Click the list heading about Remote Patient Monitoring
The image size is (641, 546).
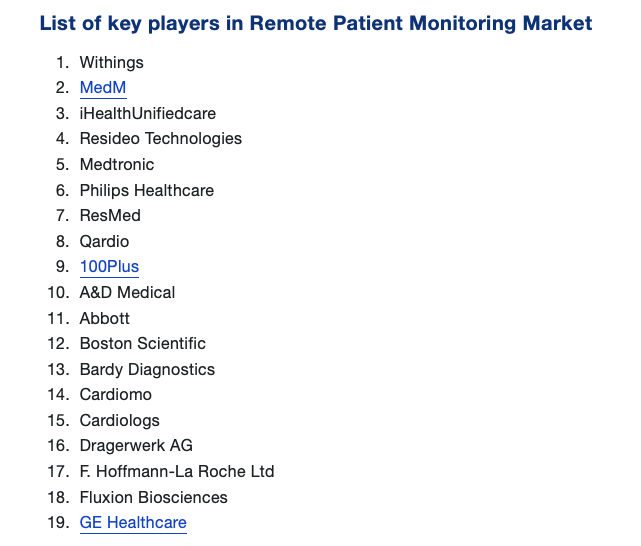316,23
